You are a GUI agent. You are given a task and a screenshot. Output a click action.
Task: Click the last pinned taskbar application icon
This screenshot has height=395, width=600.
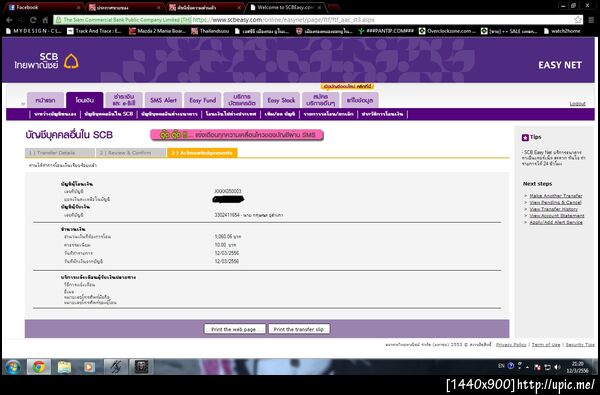tap(141, 367)
